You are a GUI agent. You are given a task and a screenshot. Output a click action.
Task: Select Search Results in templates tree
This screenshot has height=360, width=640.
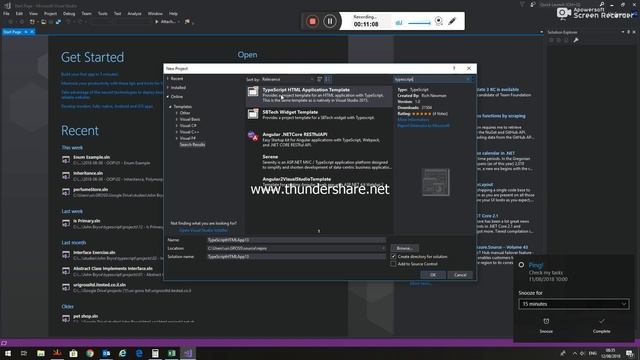click(x=192, y=144)
